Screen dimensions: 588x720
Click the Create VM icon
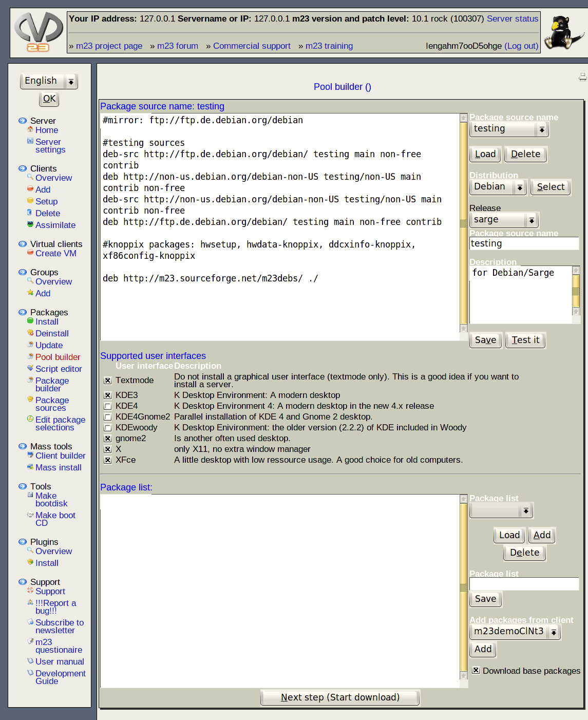(30, 253)
